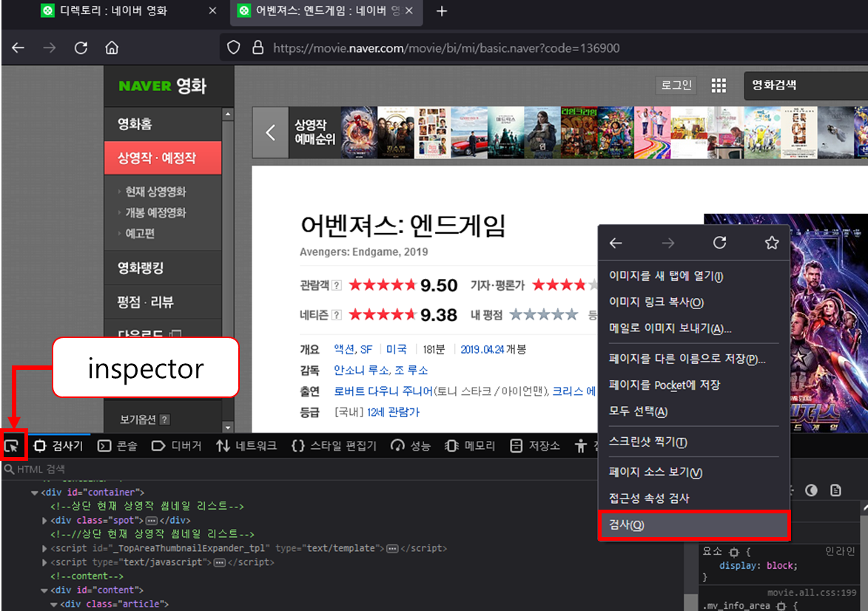The width and height of the screenshot is (868, 611).
Task: Click the question mark beside 보기옵션
Action: coord(164,419)
